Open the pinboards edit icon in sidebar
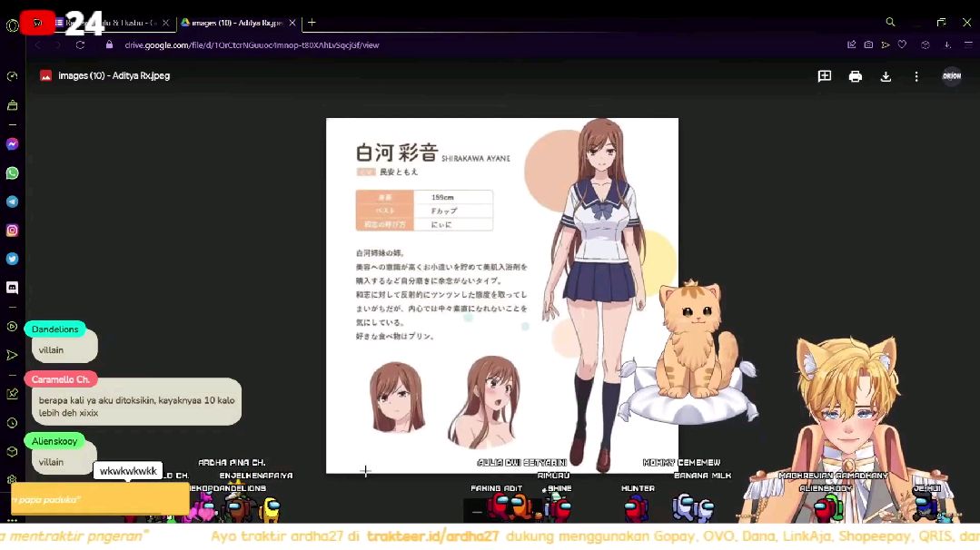The image size is (980, 550). point(12,394)
